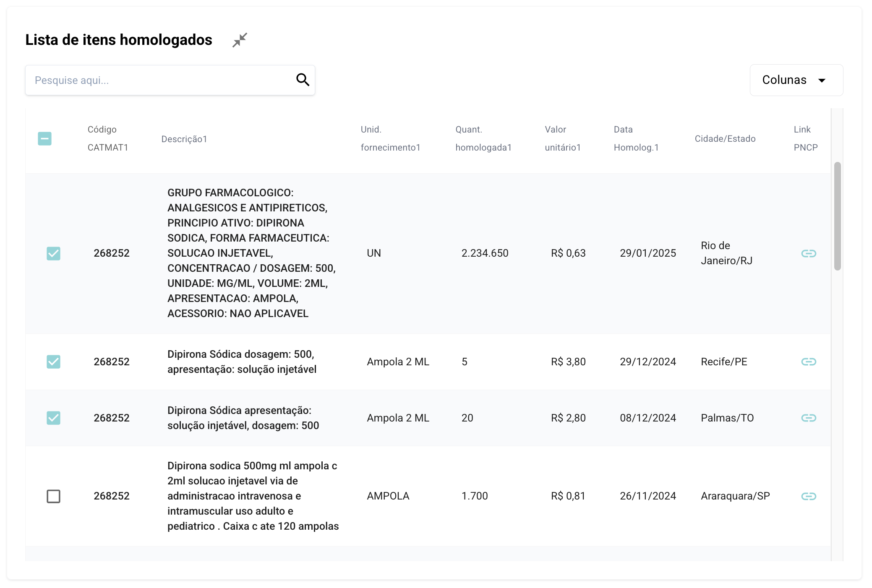
Task: Select the price cell R$ 3,80
Action: pos(568,362)
